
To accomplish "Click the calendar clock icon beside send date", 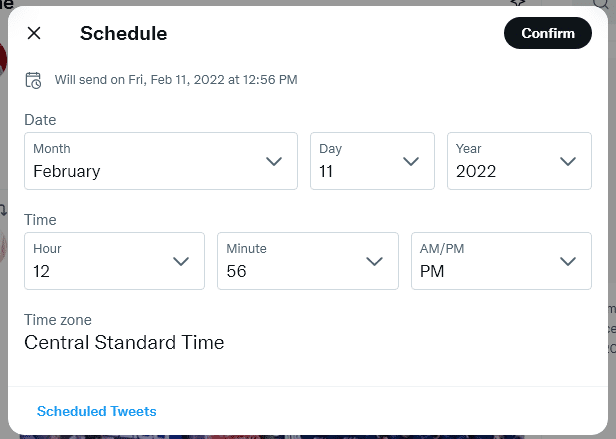I will pyautogui.click(x=33, y=80).
